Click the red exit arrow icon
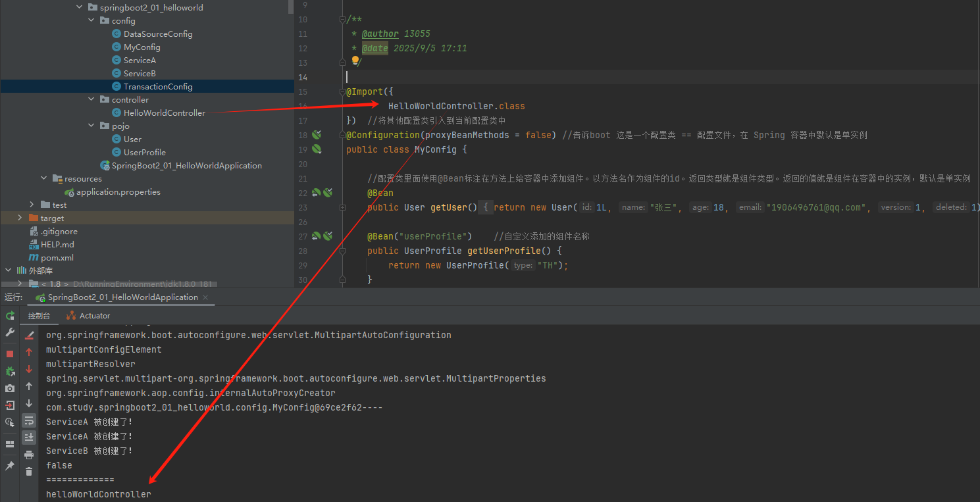The image size is (980, 502). [10, 405]
